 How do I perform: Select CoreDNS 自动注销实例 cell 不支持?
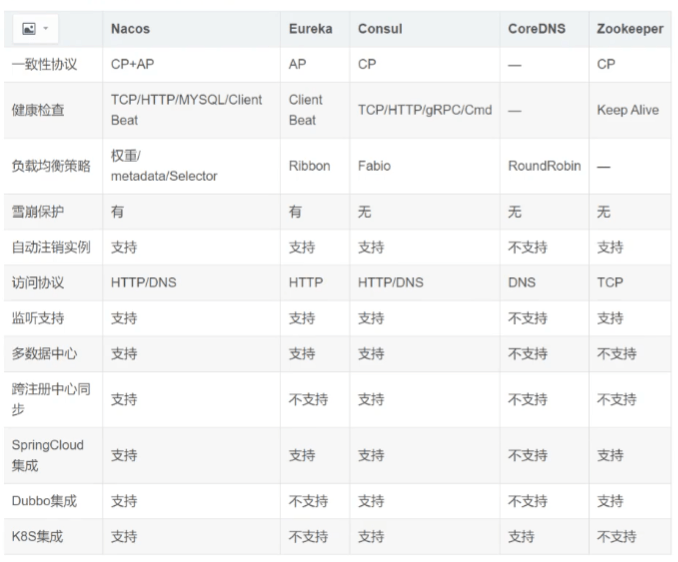528,247
